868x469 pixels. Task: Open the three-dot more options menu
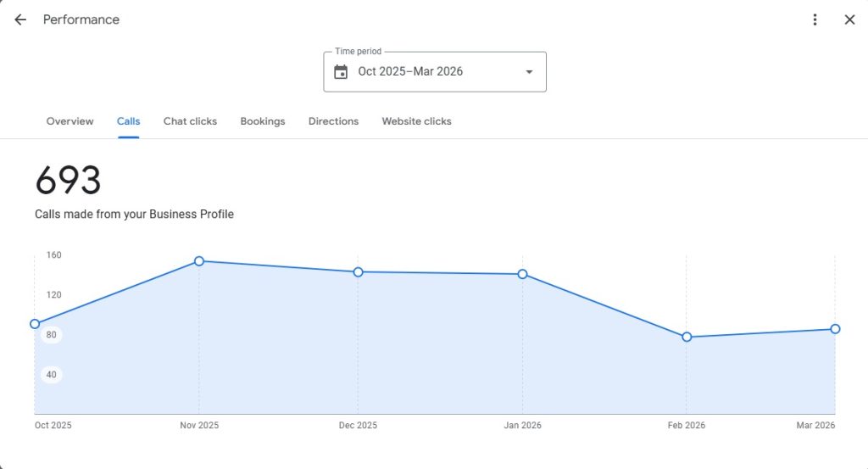pyautogui.click(x=815, y=20)
